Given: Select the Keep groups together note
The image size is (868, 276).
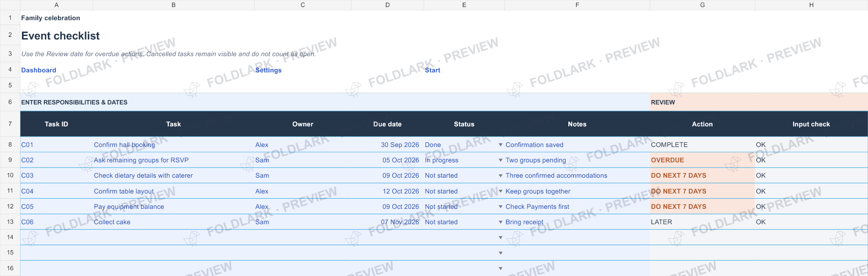Looking at the screenshot, I should (577, 191).
